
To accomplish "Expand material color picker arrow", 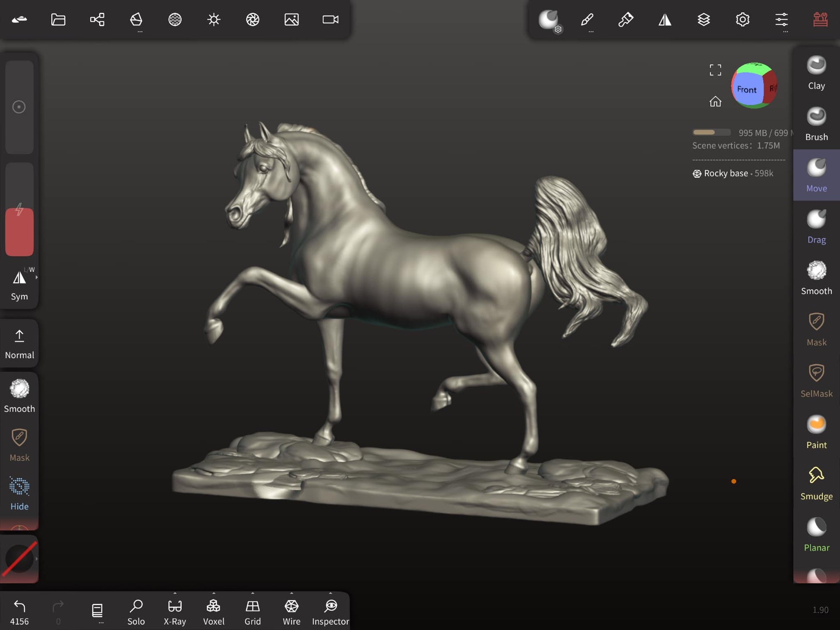I will coord(37,559).
